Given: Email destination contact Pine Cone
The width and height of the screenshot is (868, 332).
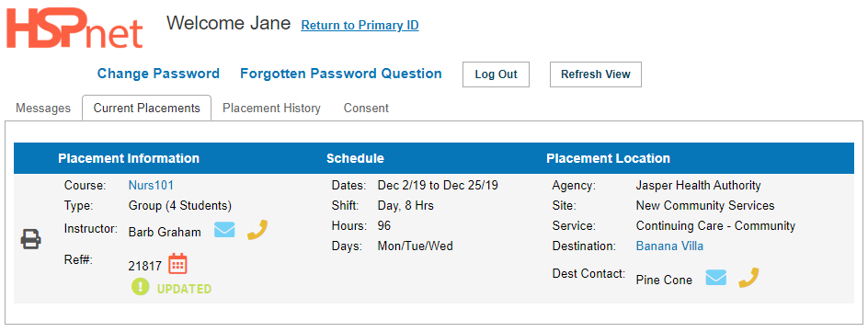Looking at the screenshot, I should pyautogui.click(x=715, y=278).
